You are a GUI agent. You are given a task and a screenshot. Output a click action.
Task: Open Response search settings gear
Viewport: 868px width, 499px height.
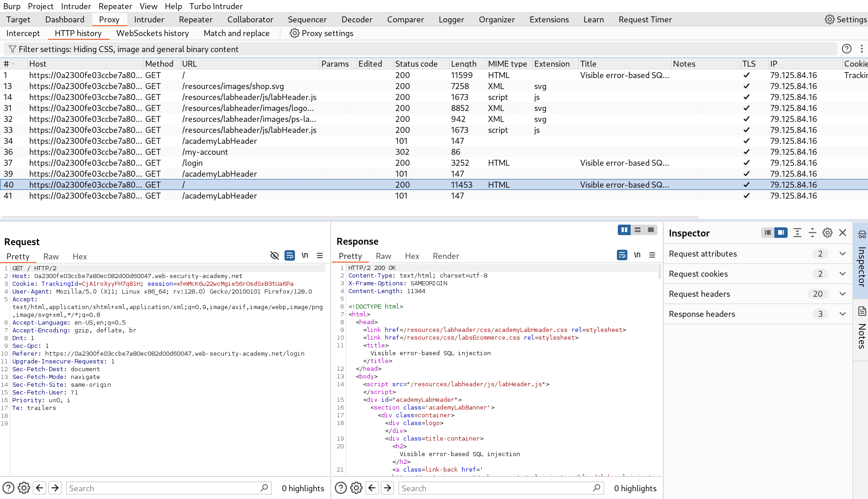pyautogui.click(x=356, y=488)
